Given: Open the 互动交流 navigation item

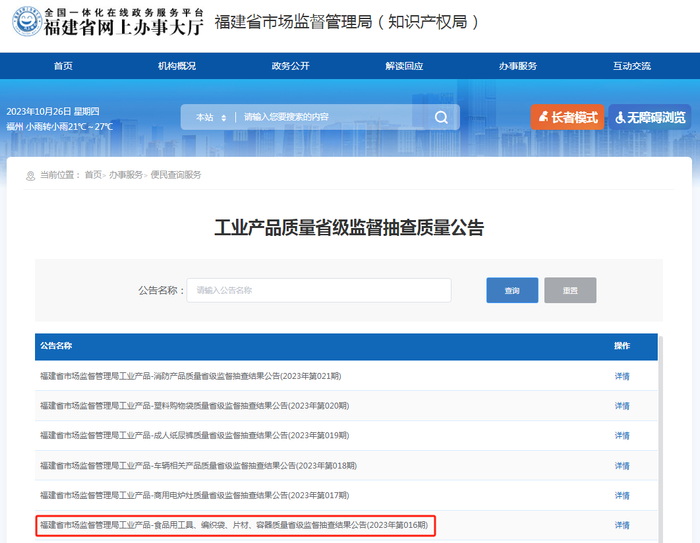Looking at the screenshot, I should click(x=632, y=66).
